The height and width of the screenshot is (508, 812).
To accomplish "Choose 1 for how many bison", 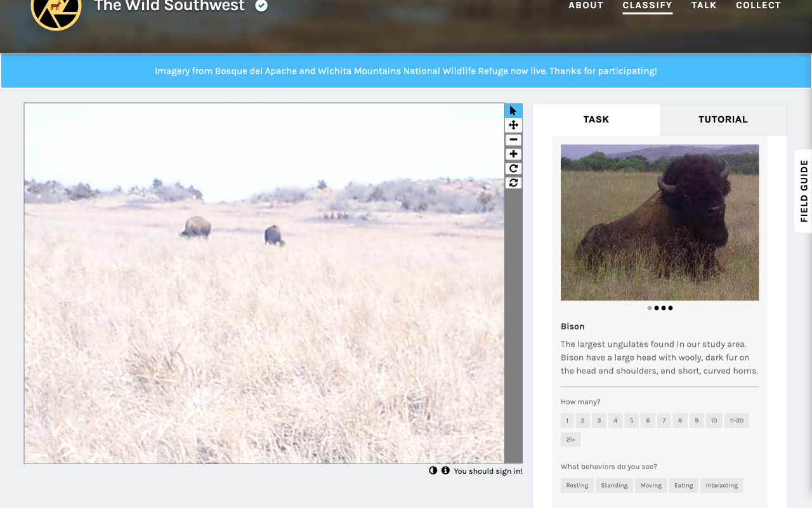I will click(567, 420).
